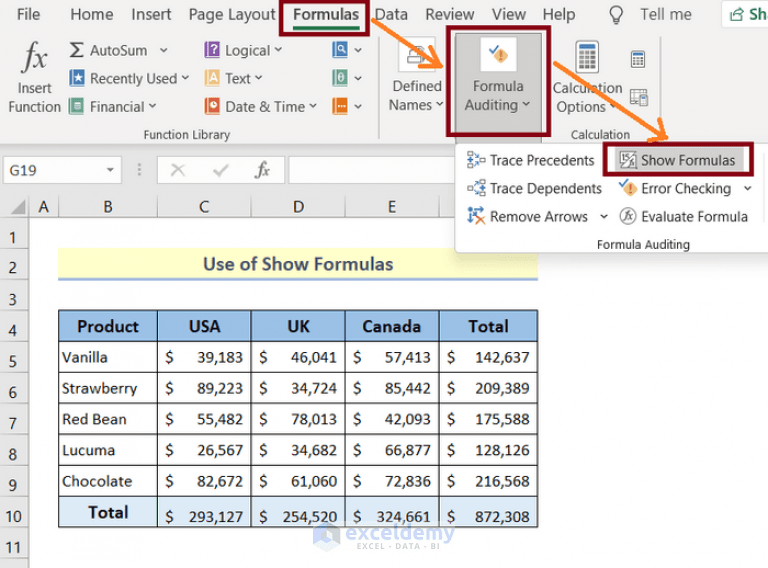Switch to the Review tab
This screenshot has width=768, height=568.
pos(450,14)
